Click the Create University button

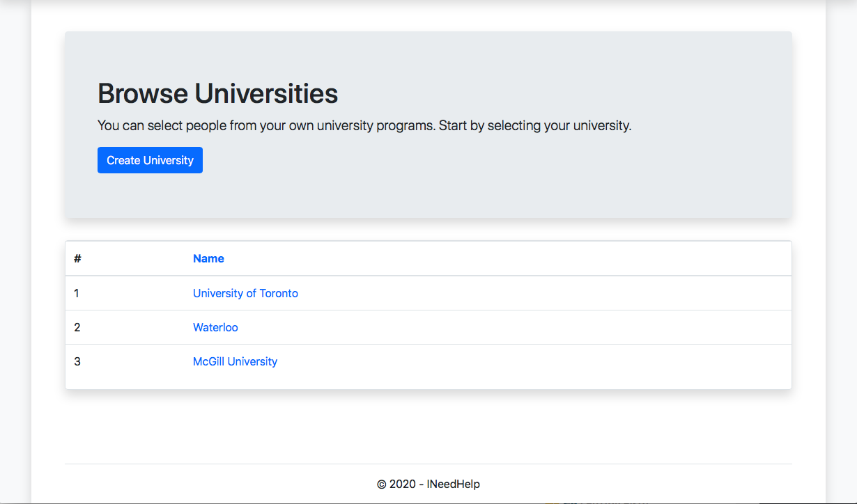click(150, 160)
